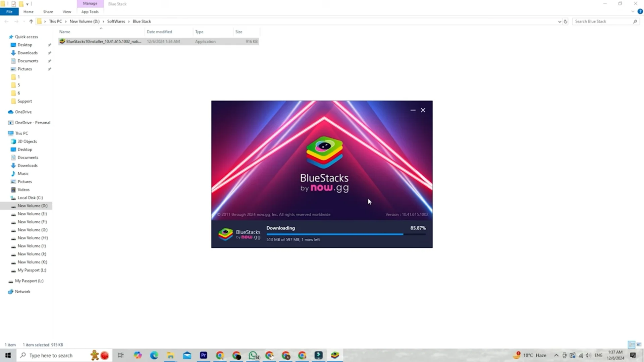Expand the ribbon with chevron
The width and height of the screenshot is (644, 362).
tap(633, 11)
